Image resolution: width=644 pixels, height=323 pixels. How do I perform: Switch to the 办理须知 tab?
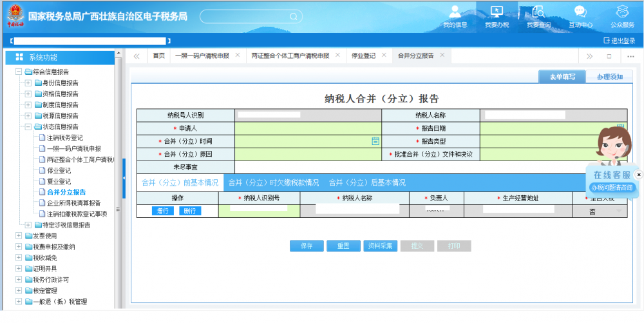[x=609, y=77]
